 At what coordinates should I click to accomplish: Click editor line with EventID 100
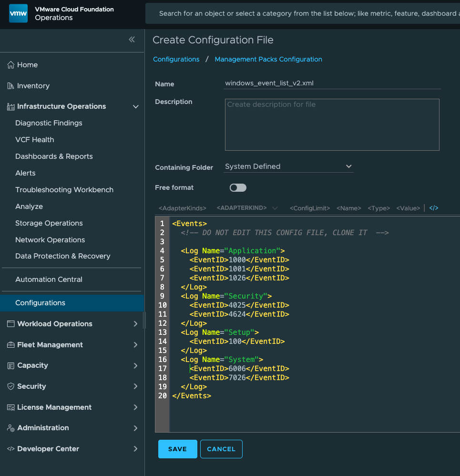tap(237, 341)
